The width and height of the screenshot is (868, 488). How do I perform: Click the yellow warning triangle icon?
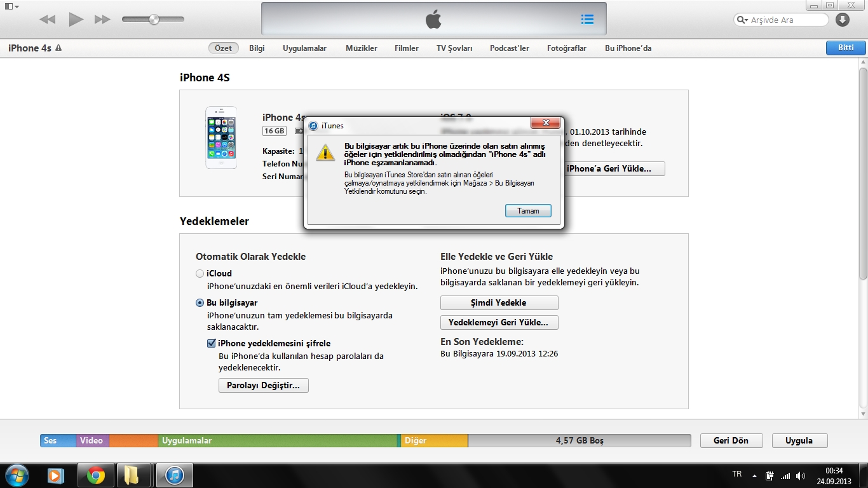325,152
